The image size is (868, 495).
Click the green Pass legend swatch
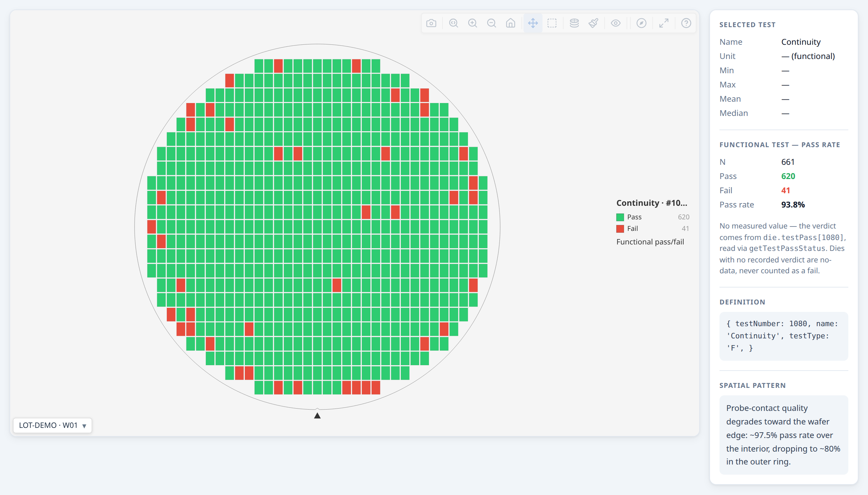620,217
